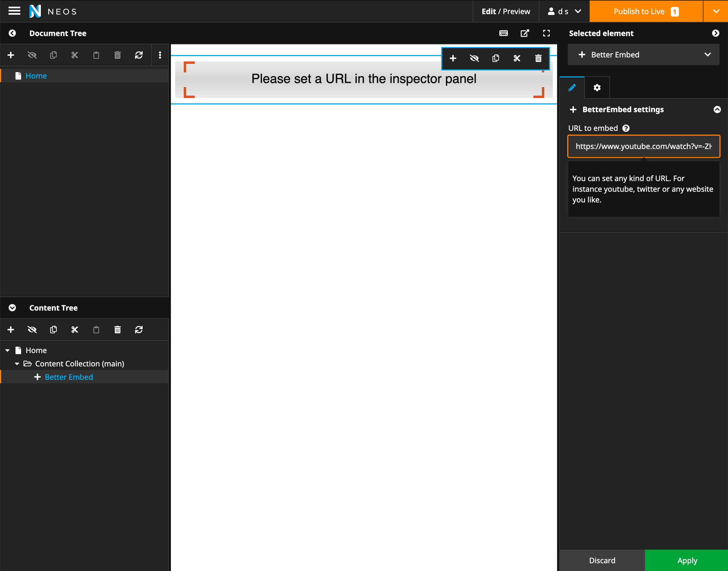The height and width of the screenshot is (571, 728).
Task: Open publish options dropdown arrow
Action: (x=716, y=11)
